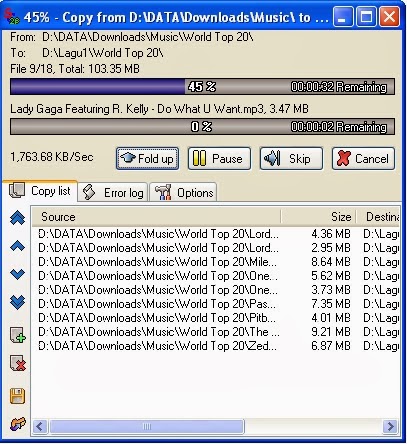Select the 5.62 MB One... row
Image resolution: width=407 pixels, height=444 pixels.
pyautogui.click(x=216, y=276)
